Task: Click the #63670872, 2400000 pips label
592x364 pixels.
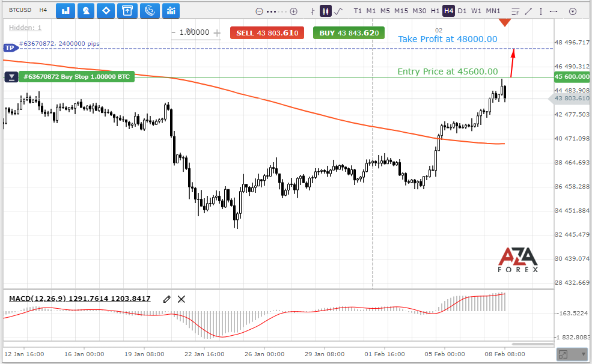Action: (60, 43)
